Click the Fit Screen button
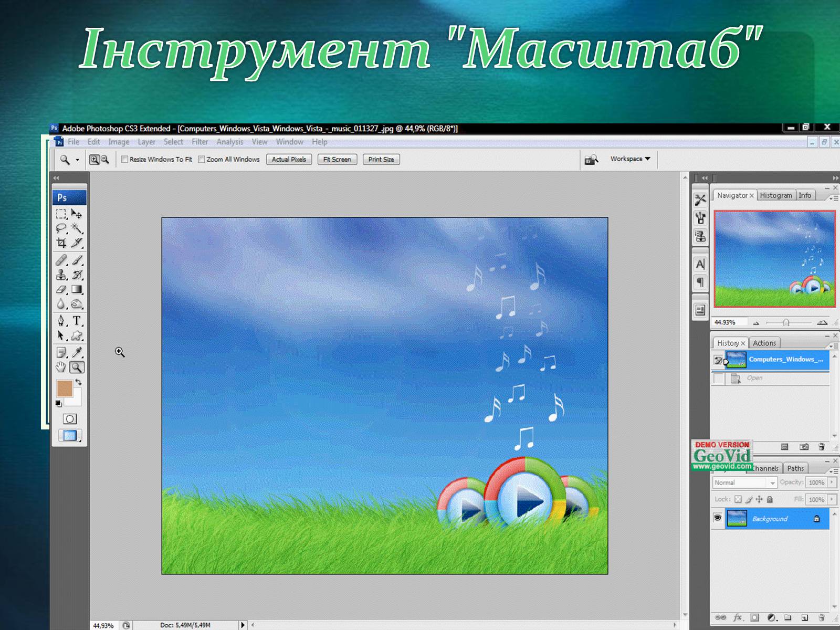This screenshot has width=840, height=630. [x=337, y=160]
